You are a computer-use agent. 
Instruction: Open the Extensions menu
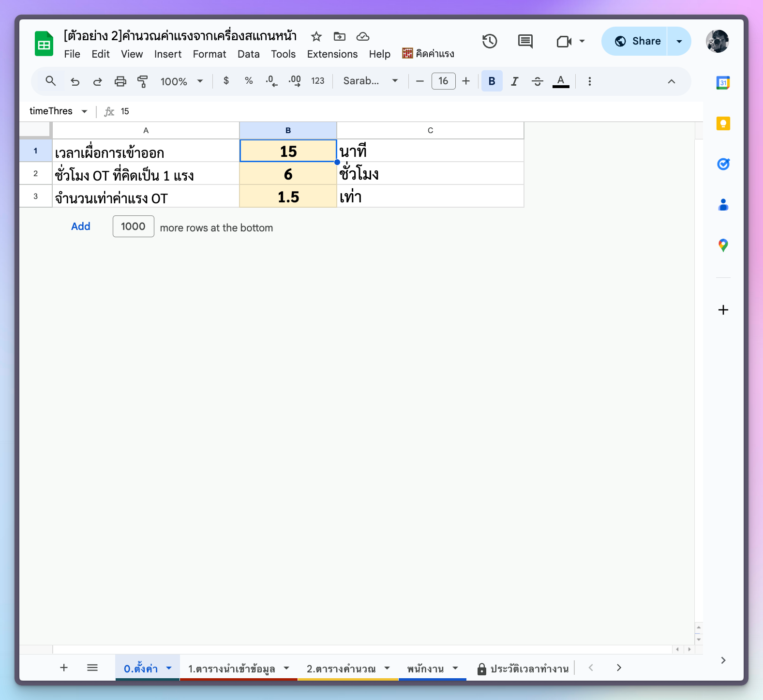point(332,54)
